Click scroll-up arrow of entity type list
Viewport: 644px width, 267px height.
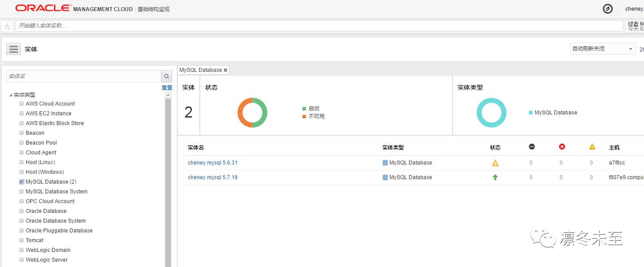click(168, 95)
